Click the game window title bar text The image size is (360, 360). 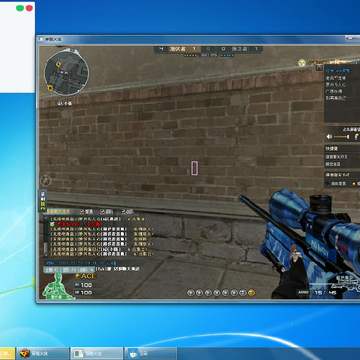(53, 39)
